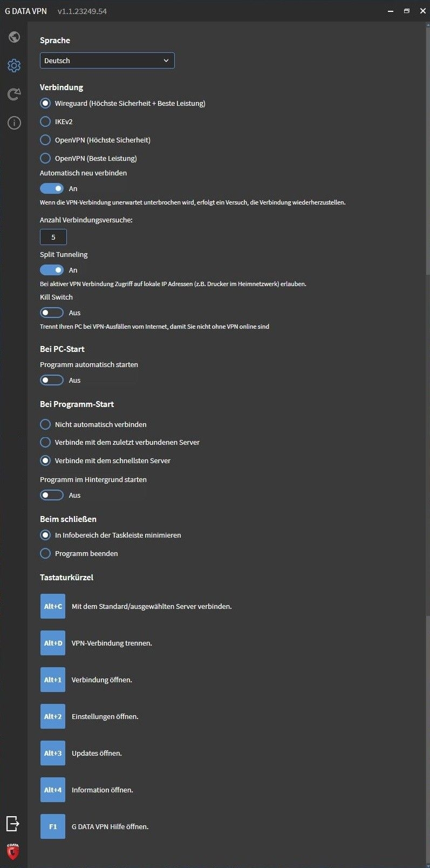
Task: Click the G DATA shield logo
Action: click(13, 852)
